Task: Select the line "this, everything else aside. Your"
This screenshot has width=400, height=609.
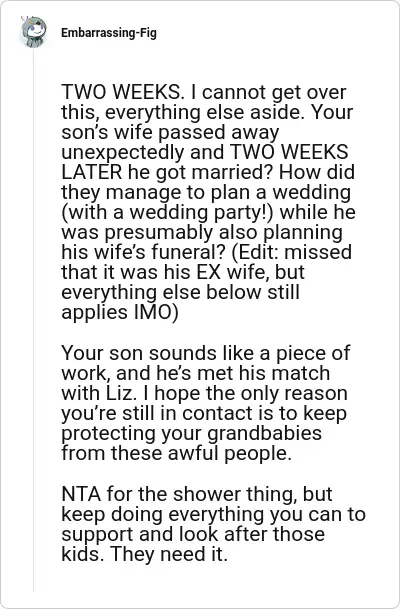Action: click(207, 112)
